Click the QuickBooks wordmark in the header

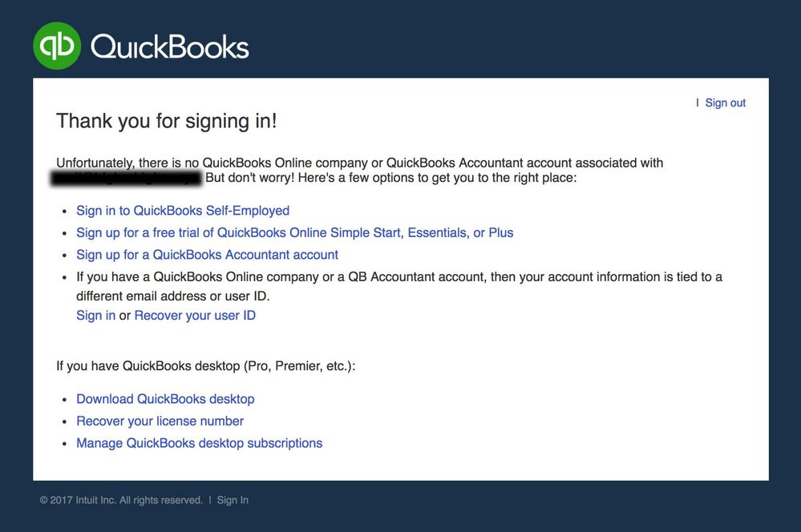170,46
